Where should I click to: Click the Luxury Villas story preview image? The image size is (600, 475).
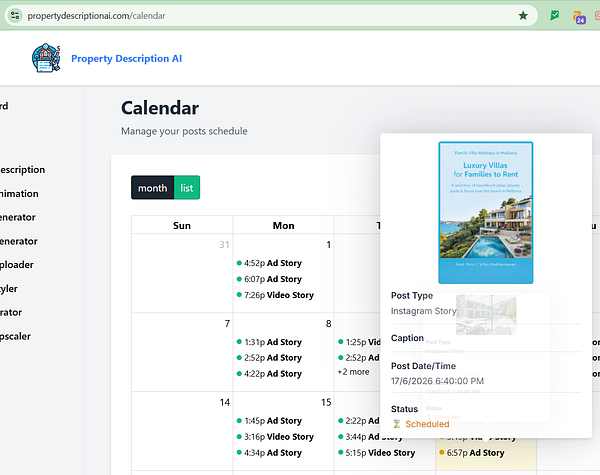[x=486, y=212]
